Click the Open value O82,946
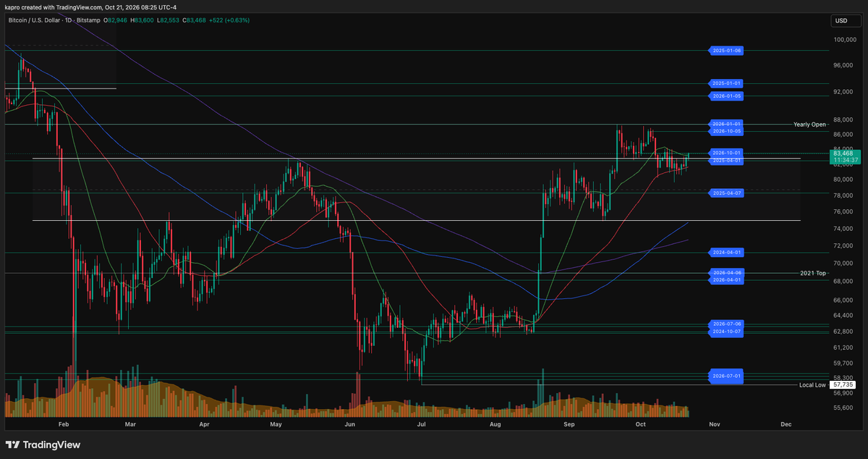 click(x=116, y=20)
